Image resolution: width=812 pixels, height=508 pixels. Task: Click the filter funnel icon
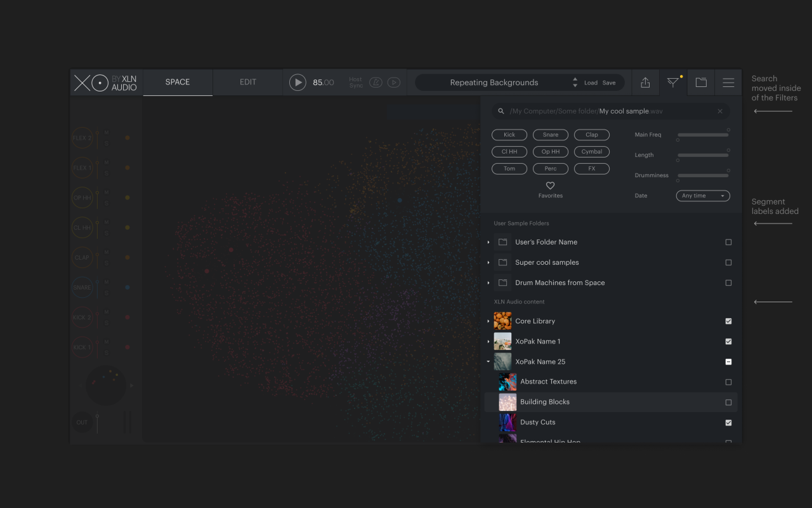click(x=672, y=83)
